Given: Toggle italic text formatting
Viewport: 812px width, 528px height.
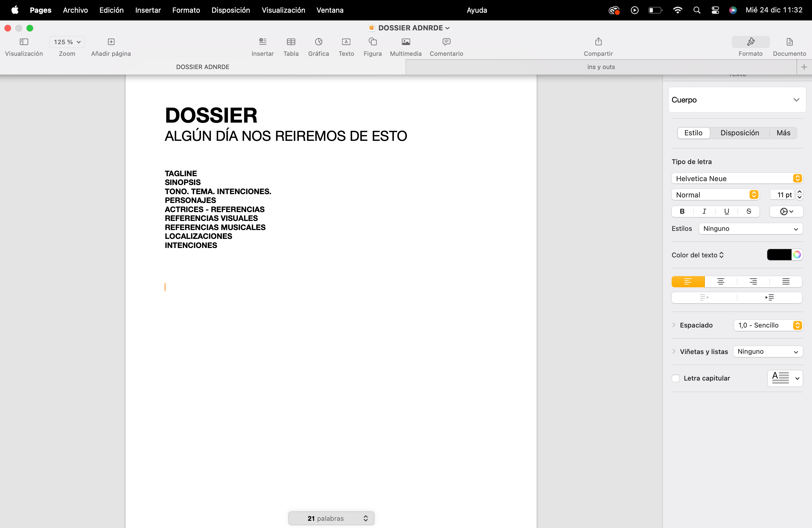Looking at the screenshot, I should point(704,212).
